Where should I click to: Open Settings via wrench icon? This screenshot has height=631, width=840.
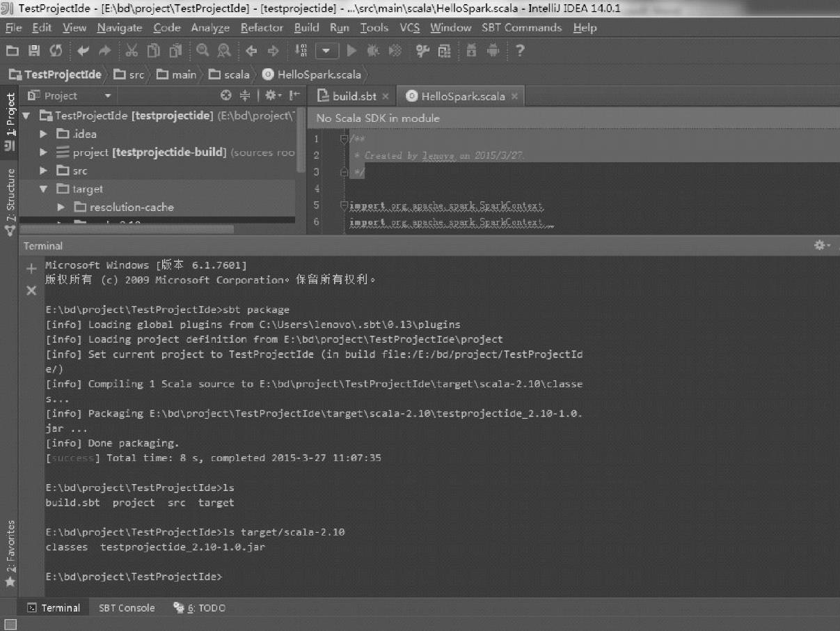(x=422, y=51)
